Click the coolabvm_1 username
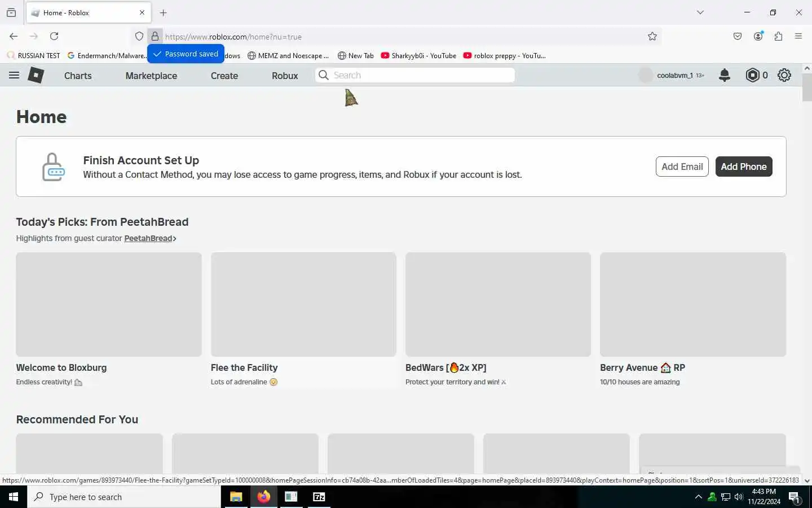Viewport: 812px width, 508px height. (x=674, y=75)
